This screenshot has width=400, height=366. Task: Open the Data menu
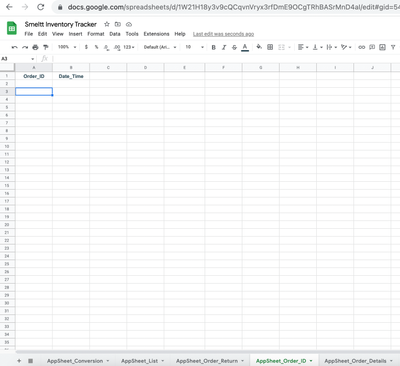click(x=115, y=34)
